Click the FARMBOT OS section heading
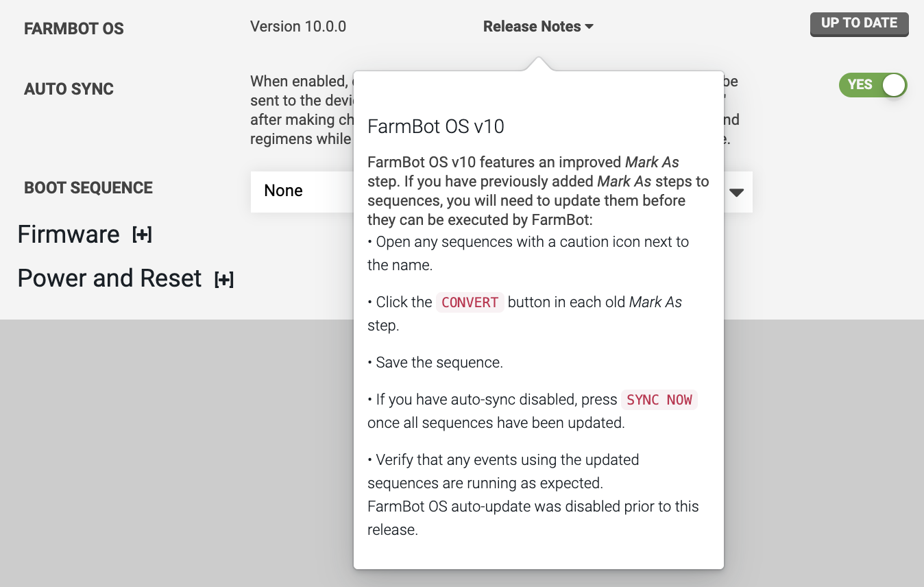 click(74, 28)
